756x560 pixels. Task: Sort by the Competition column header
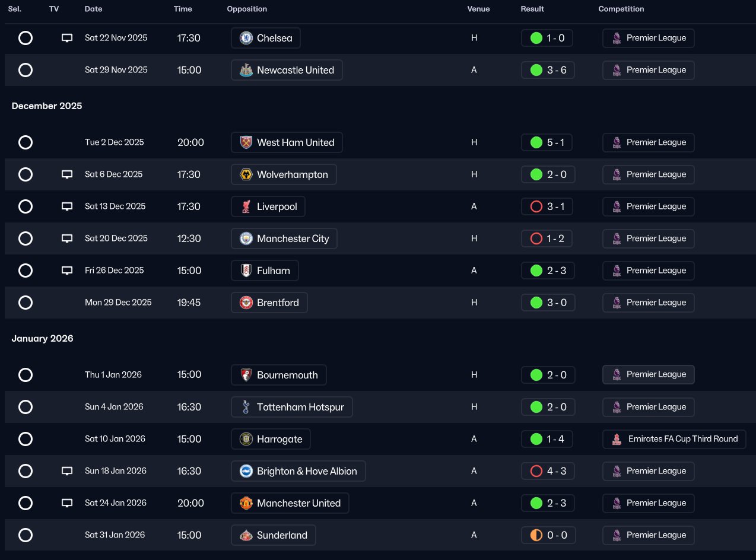click(621, 9)
